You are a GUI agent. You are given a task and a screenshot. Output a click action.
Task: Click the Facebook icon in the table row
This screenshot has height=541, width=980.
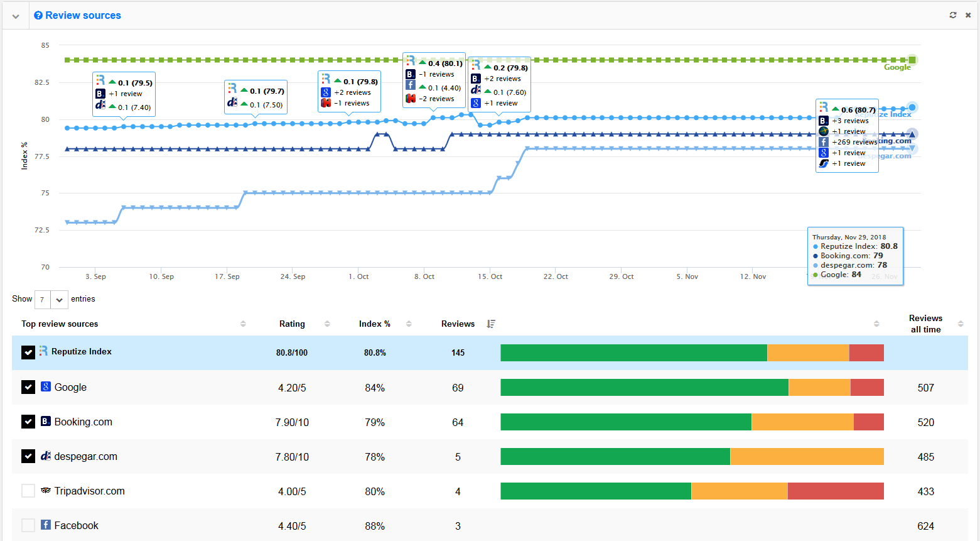[x=46, y=524]
